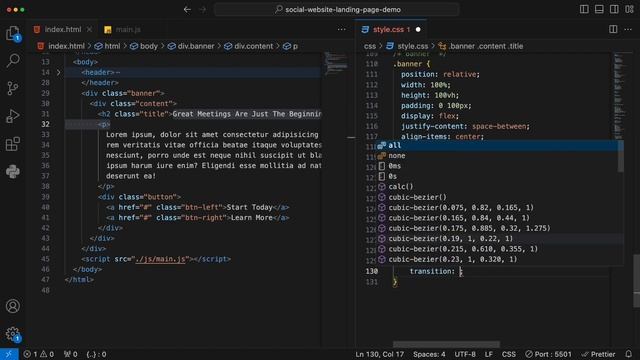Change indentation via Spaces: 4
Image resolution: width=640 pixels, height=360 pixels.
coord(429,354)
